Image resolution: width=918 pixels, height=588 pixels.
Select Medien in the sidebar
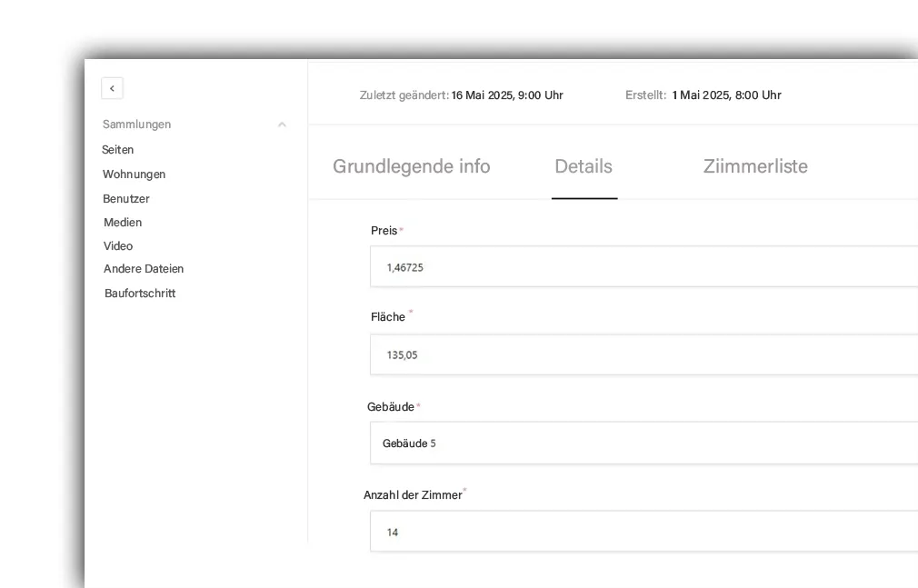123,222
